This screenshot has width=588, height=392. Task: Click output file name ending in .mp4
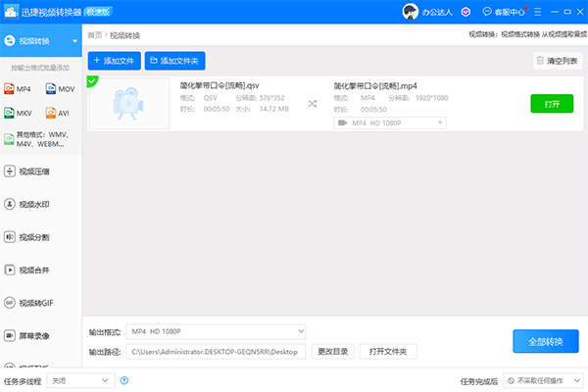coord(375,86)
